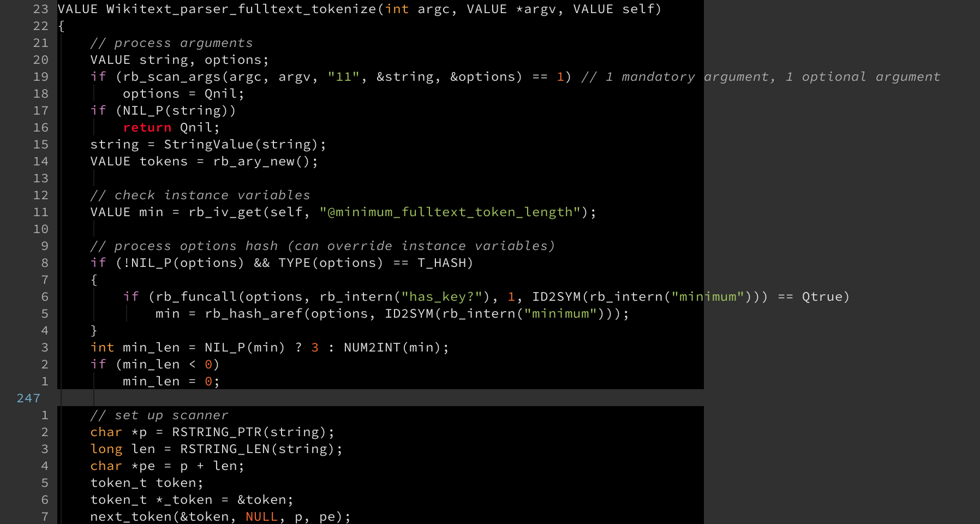Click the NULL keyword on line 7
980x524 pixels.
coord(262,516)
